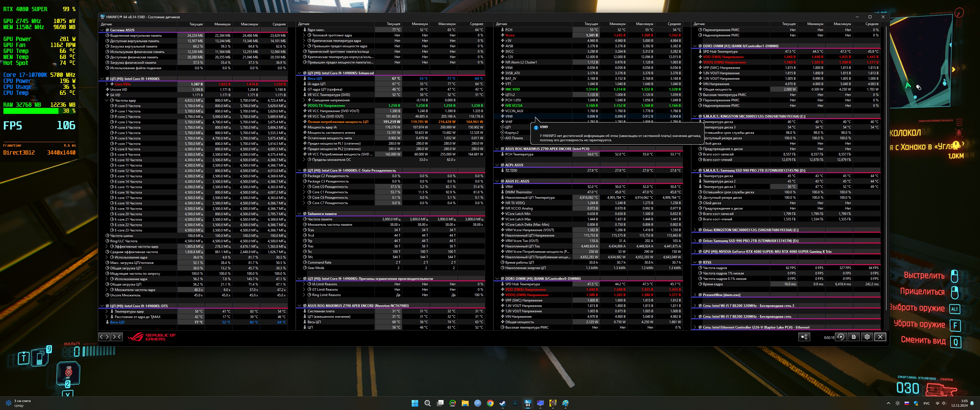The width and height of the screenshot is (980, 410).
Task: Start logging with the document icon
Action: 854,337
